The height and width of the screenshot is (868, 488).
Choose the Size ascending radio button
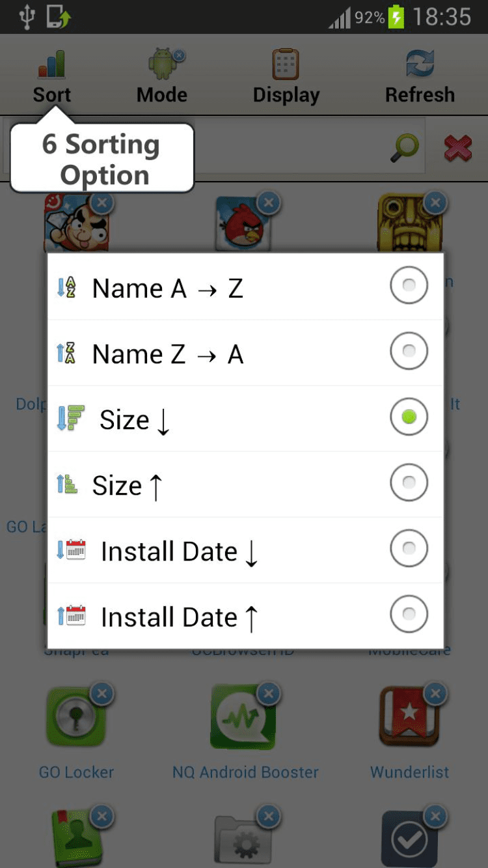[x=409, y=483]
